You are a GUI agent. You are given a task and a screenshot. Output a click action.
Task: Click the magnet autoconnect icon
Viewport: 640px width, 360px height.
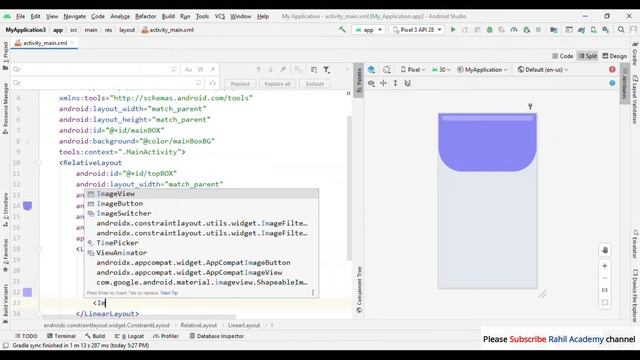407,83
